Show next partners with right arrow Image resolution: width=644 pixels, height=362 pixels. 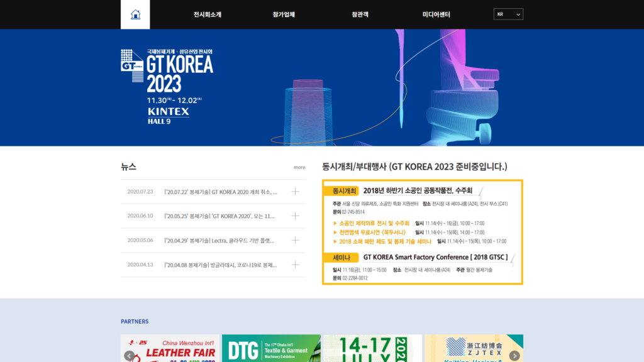[514, 356]
